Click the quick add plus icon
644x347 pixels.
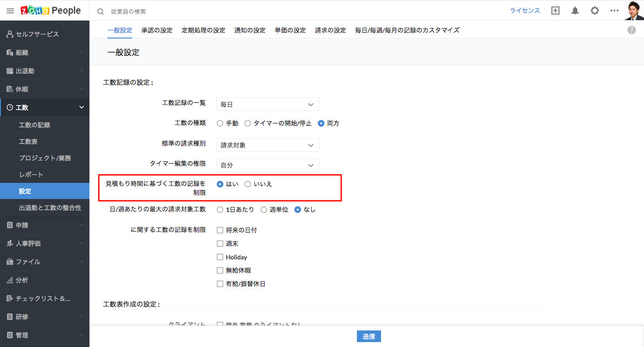click(555, 11)
